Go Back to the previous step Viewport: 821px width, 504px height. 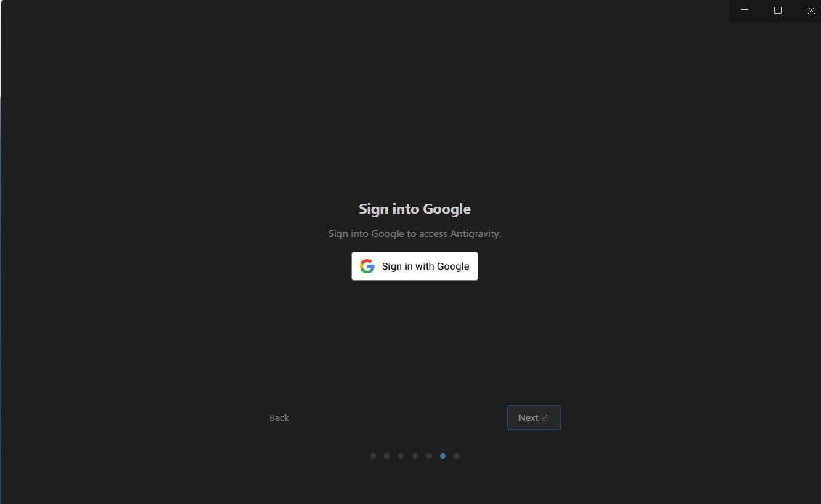point(279,417)
